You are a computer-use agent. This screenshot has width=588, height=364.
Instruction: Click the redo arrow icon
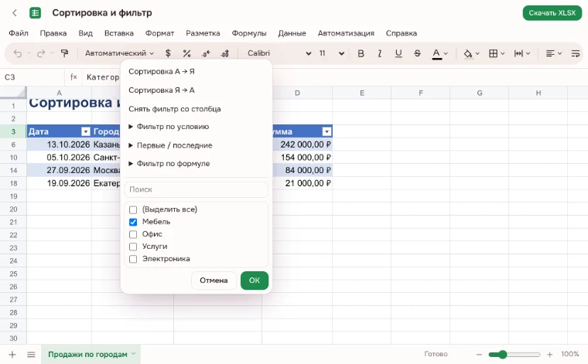coord(41,53)
